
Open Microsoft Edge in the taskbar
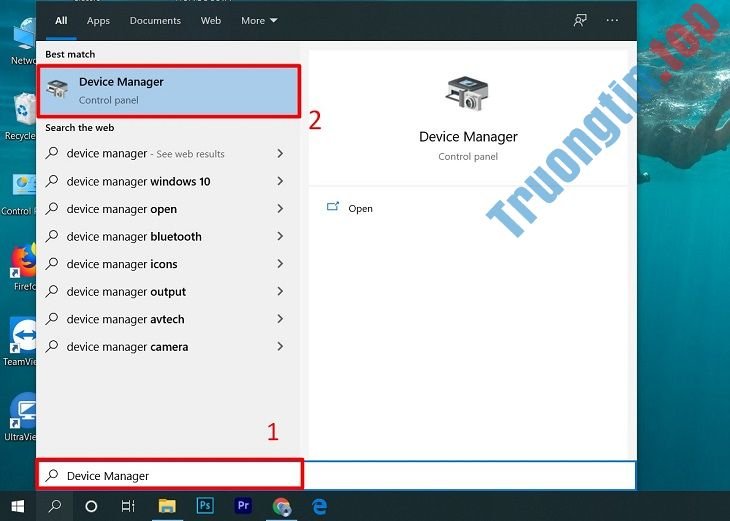320,506
